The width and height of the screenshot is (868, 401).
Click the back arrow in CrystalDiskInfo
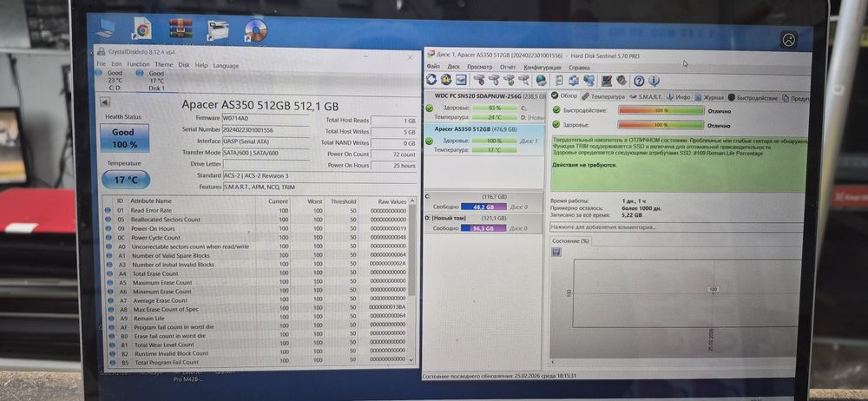pyautogui.click(x=105, y=102)
